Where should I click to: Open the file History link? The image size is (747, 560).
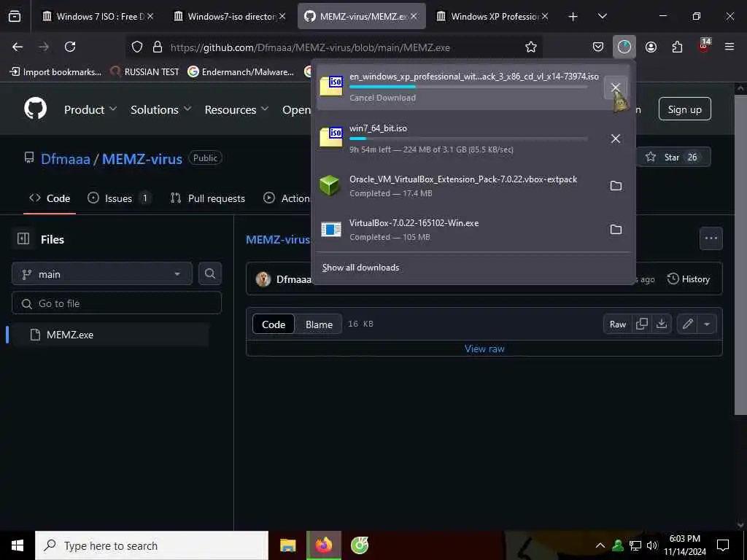pyautogui.click(x=689, y=279)
